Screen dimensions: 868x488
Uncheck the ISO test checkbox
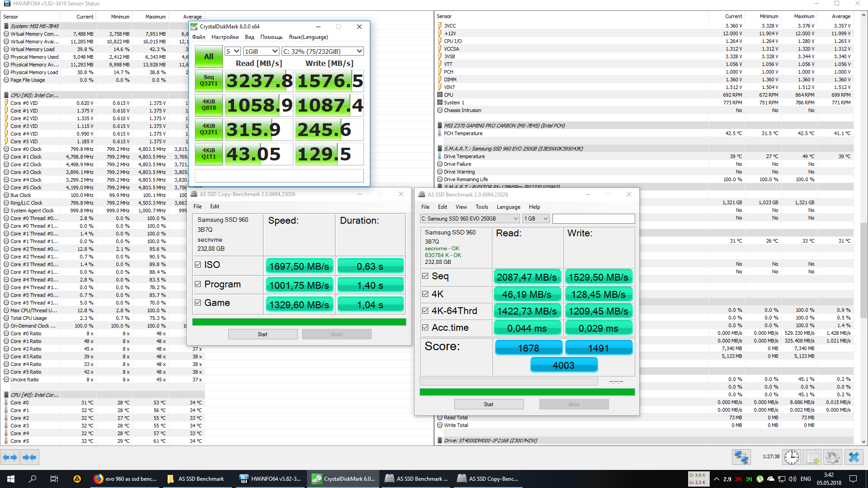tap(198, 265)
